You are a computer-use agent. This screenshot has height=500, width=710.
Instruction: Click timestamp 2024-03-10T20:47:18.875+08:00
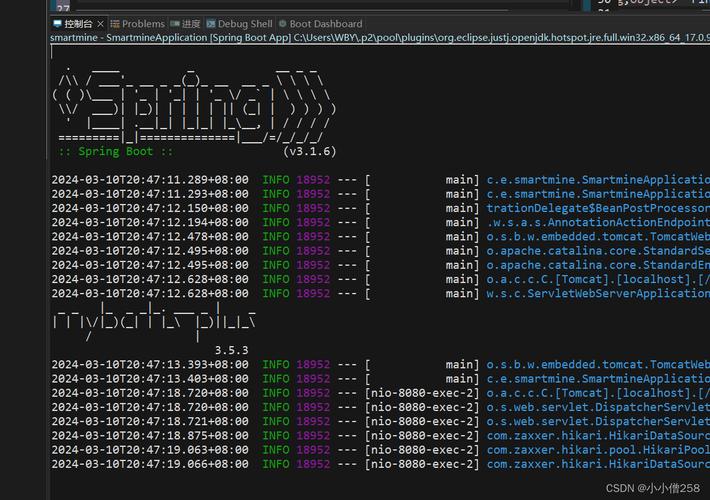pyautogui.click(x=150, y=436)
